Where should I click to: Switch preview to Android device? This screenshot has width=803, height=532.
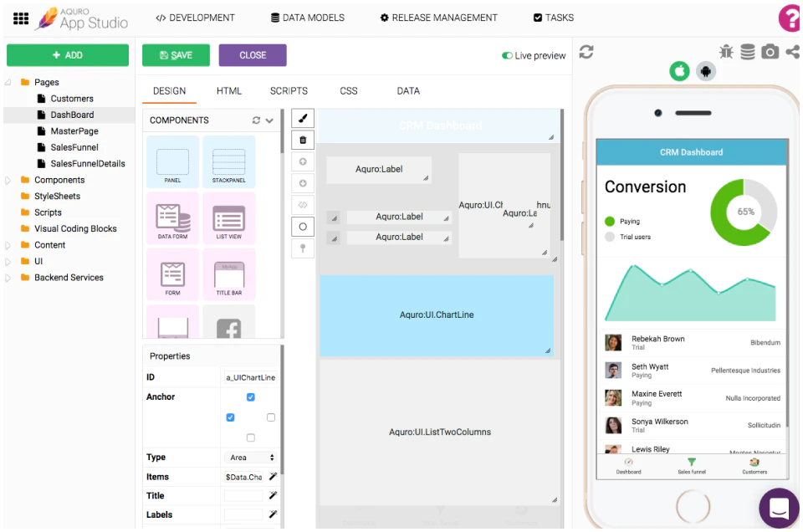tap(706, 72)
